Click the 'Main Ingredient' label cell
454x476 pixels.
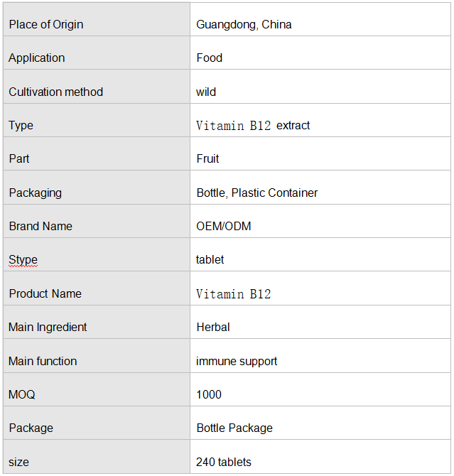pos(97,322)
